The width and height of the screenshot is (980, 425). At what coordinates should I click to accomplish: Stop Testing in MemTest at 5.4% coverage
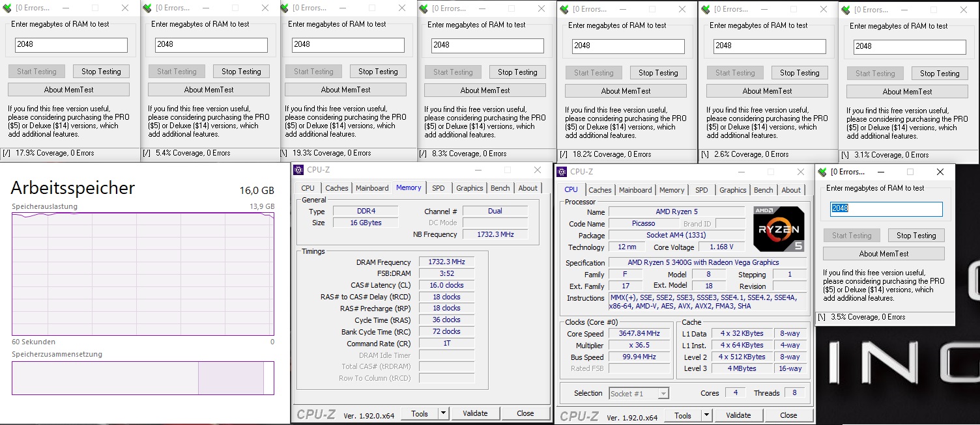tap(241, 72)
